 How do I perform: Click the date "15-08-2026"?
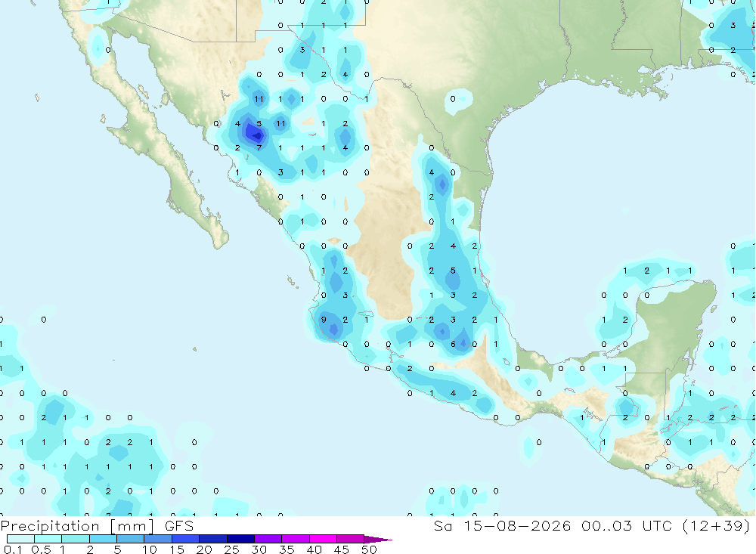(x=517, y=525)
